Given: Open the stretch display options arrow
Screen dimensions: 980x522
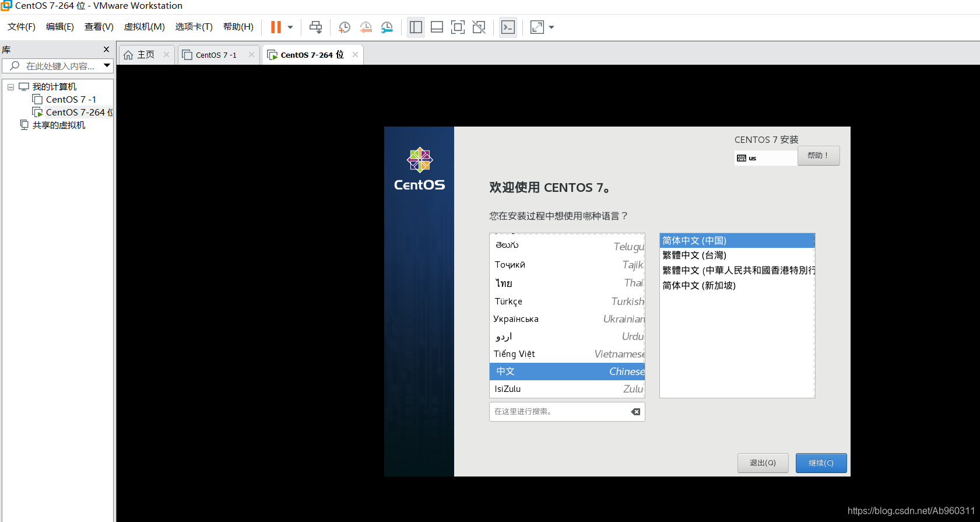Looking at the screenshot, I should [x=552, y=27].
